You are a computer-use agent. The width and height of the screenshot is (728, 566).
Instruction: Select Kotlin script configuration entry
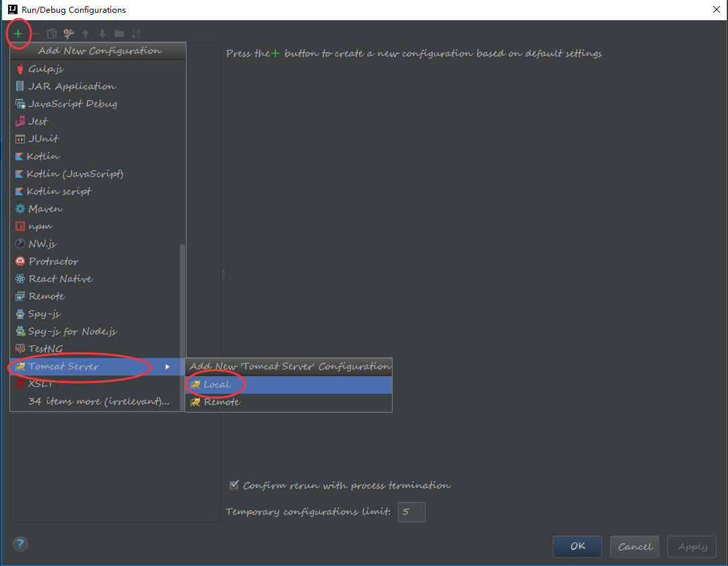[98, 191]
